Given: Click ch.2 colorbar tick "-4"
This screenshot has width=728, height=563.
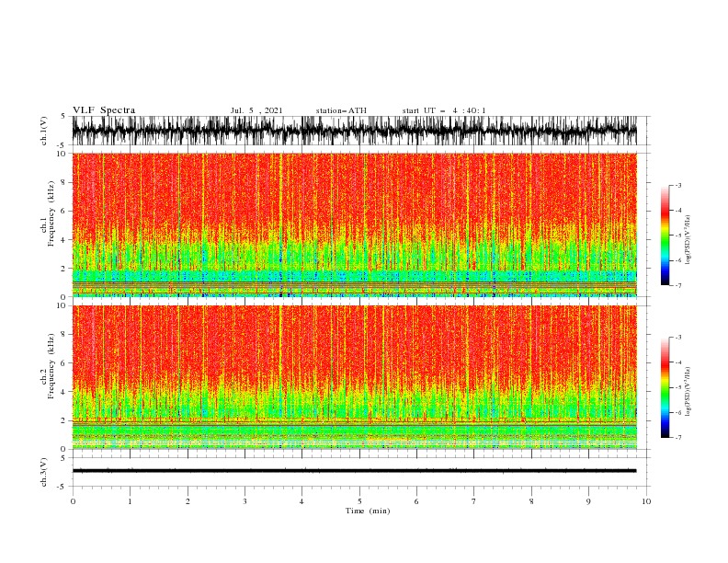Looking at the screenshot, I should [x=678, y=362].
